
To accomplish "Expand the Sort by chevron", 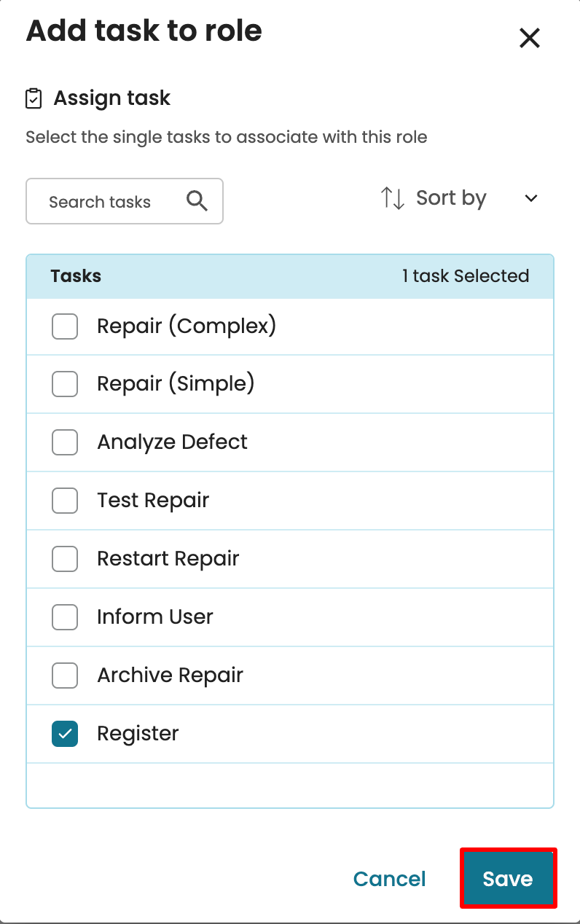I will [x=531, y=198].
